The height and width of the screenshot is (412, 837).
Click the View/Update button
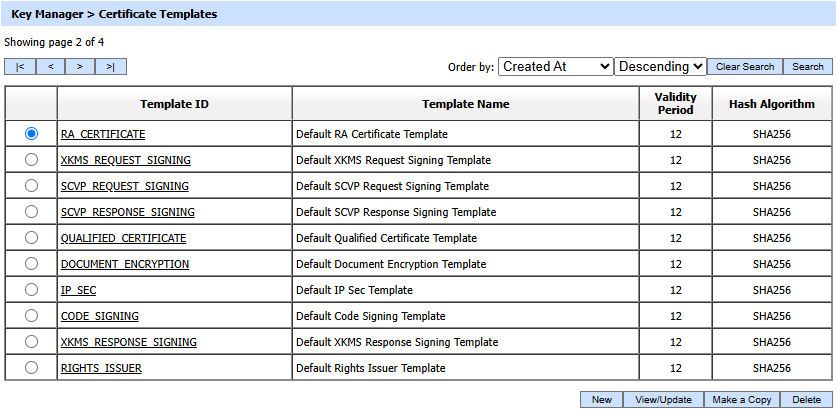point(663,399)
